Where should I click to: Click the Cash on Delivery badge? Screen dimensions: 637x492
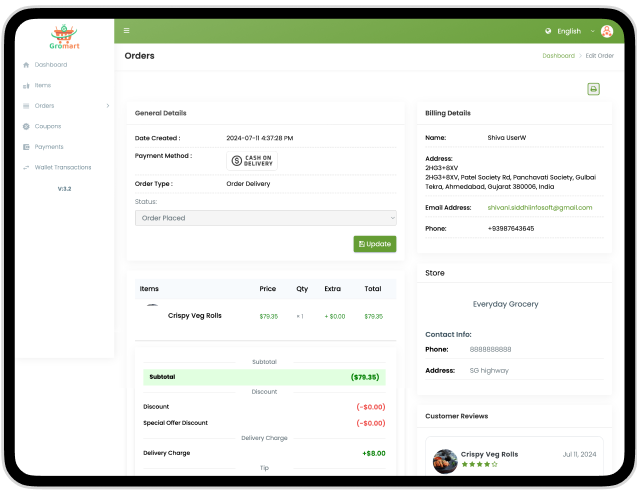click(251, 160)
